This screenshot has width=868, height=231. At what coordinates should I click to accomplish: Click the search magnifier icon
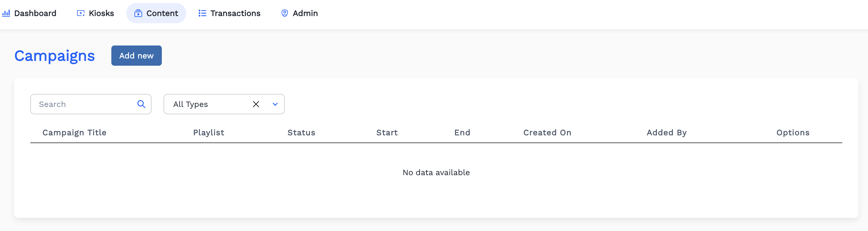(x=141, y=104)
